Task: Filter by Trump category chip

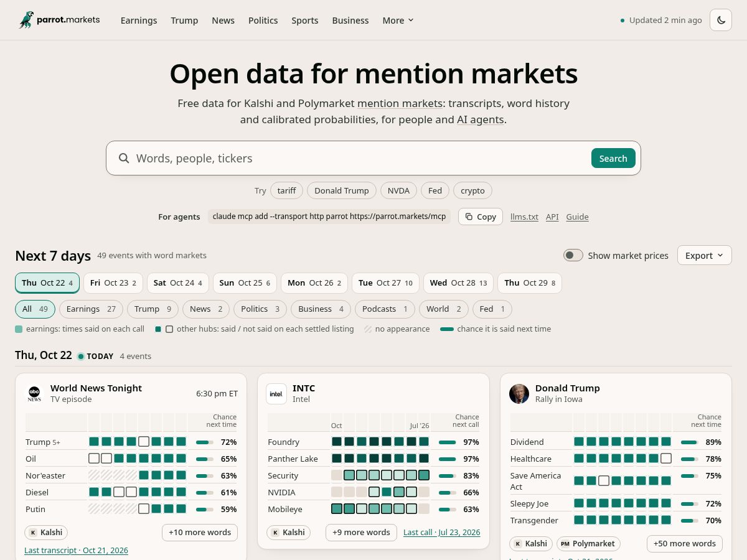Action: (153, 309)
